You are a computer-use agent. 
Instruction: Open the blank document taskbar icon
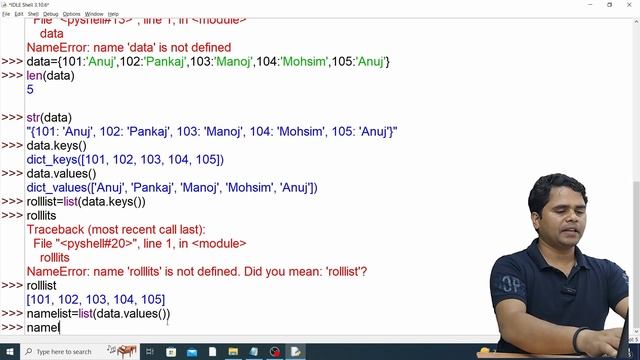[212, 351]
